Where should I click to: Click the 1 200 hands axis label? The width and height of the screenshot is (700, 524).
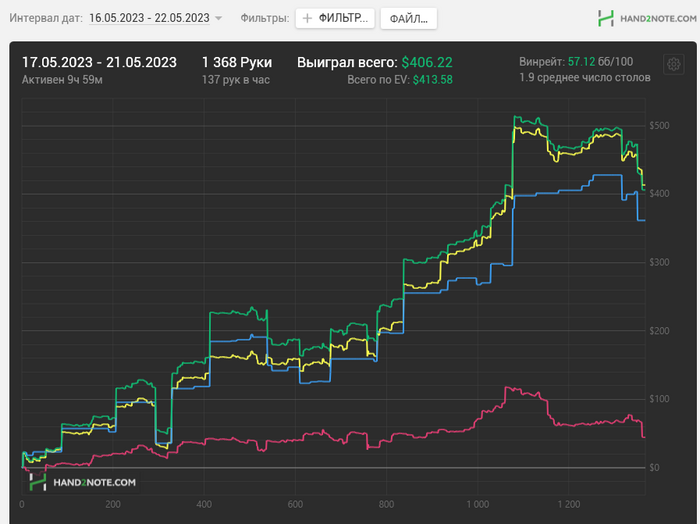coord(569,504)
